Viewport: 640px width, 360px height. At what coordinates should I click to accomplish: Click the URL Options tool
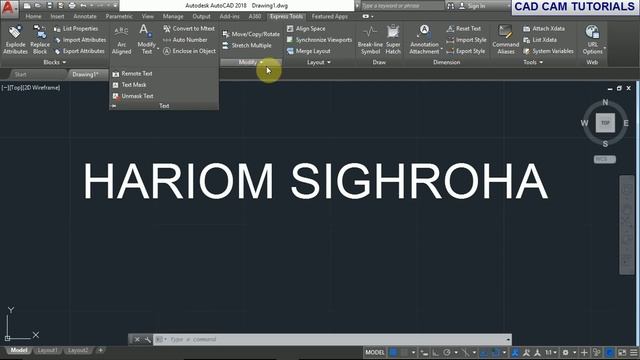[592, 39]
